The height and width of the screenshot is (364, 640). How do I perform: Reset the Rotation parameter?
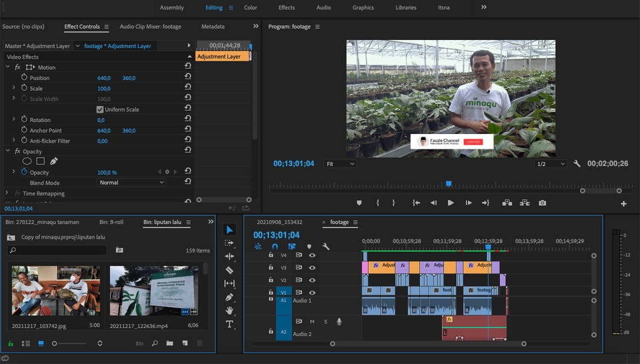[x=188, y=119]
